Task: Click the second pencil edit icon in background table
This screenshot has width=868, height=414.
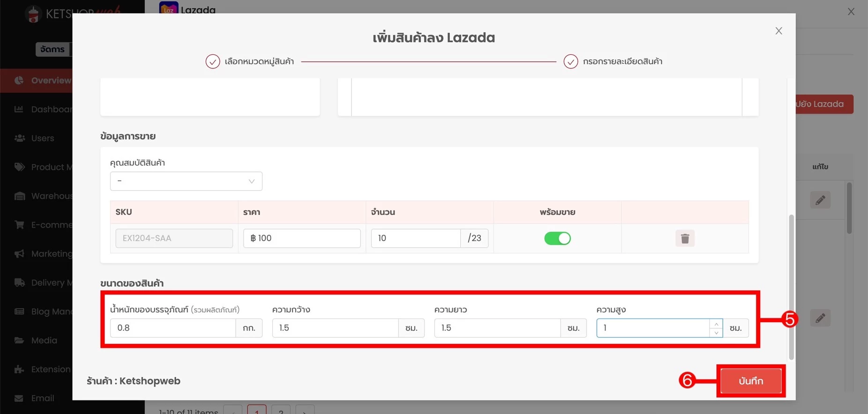Action: coord(820,318)
